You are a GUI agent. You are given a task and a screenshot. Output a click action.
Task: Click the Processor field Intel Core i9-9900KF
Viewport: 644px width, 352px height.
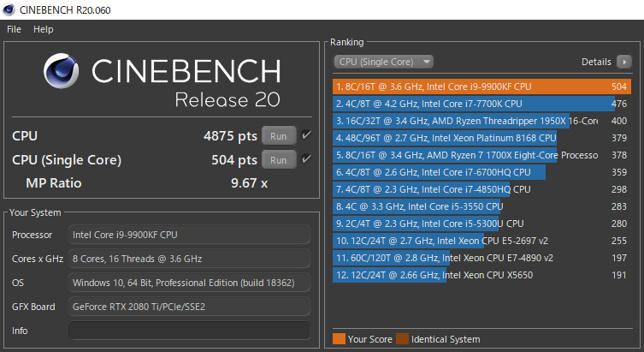tap(189, 235)
